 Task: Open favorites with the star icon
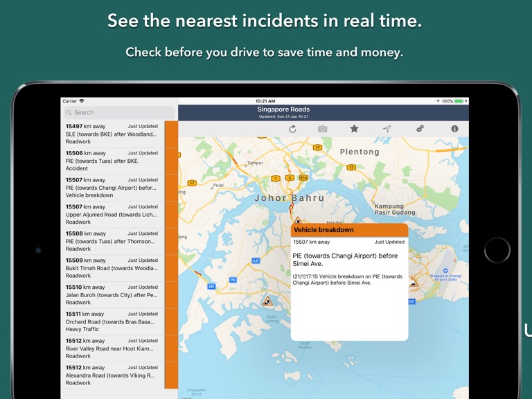click(354, 129)
